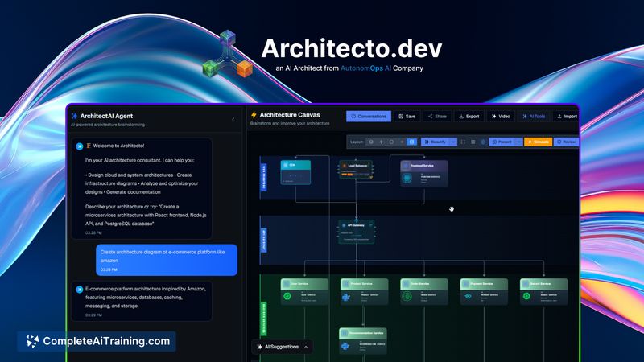Click the spring icon in Order Service

[407, 297]
